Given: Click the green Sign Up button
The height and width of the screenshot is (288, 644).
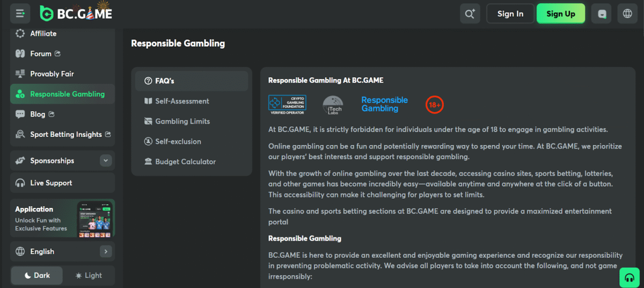Looking at the screenshot, I should tap(561, 14).
